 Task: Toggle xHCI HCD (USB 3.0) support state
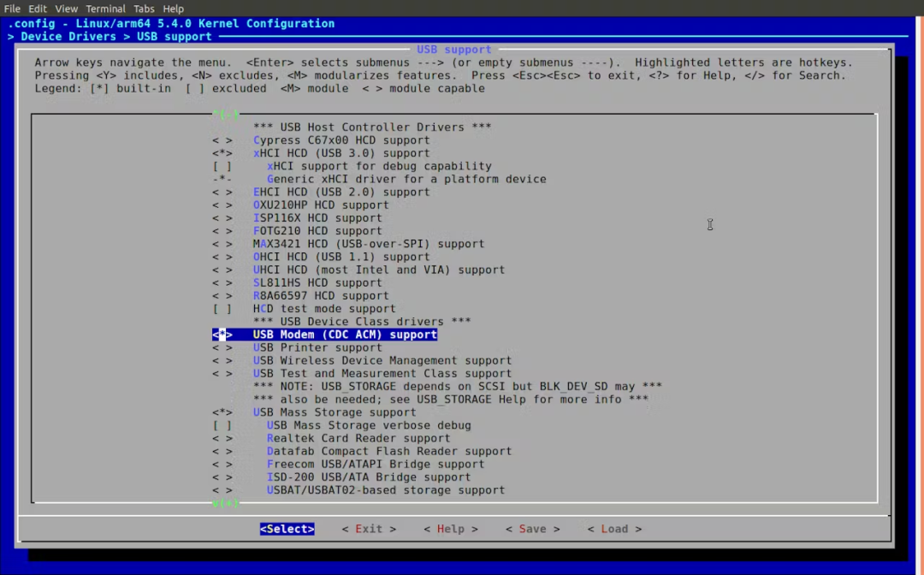222,153
